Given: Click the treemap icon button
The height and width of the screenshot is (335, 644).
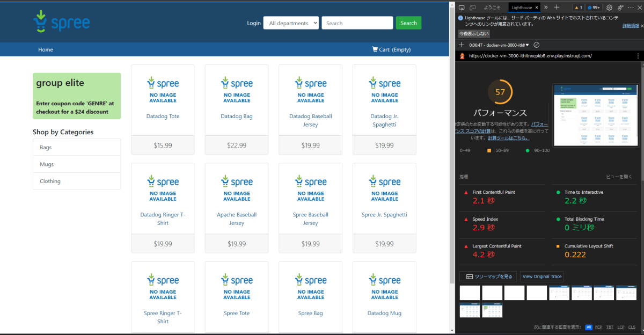Looking at the screenshot, I should click(488, 276).
